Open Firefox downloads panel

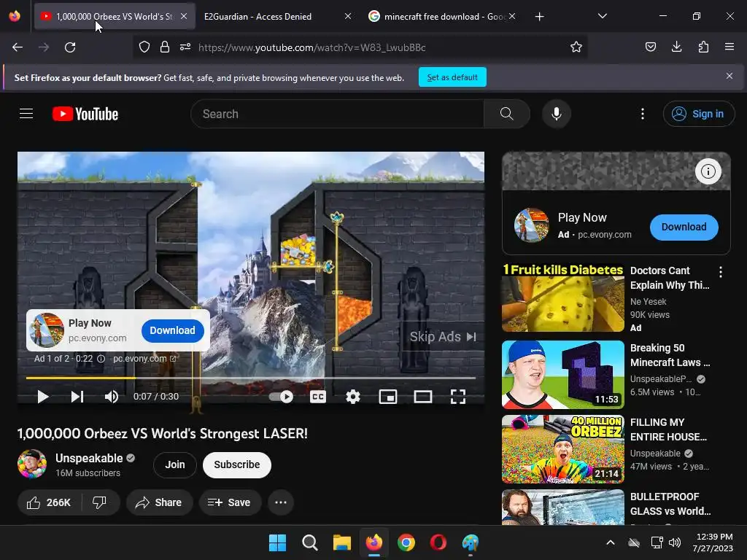click(676, 47)
